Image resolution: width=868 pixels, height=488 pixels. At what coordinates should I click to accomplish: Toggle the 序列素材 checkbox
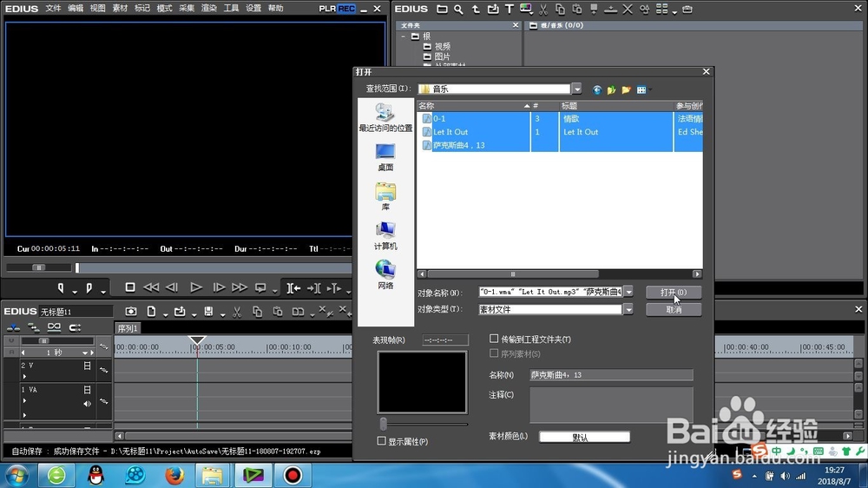coord(494,353)
